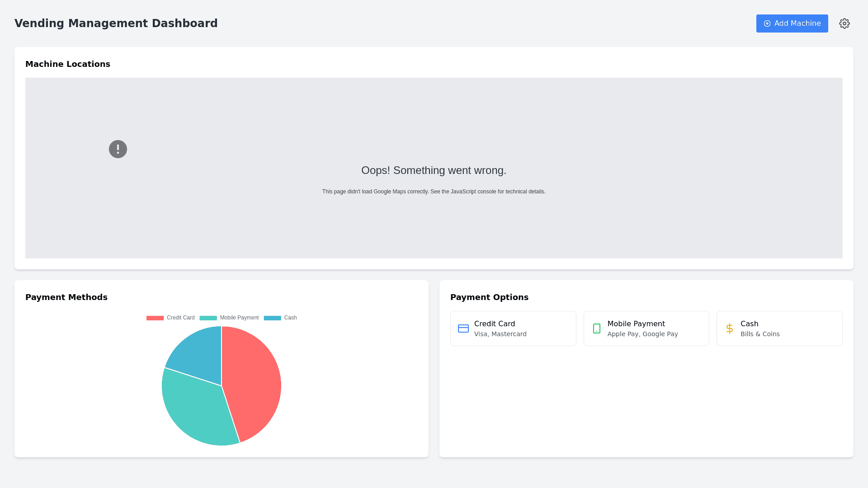The width and height of the screenshot is (868, 488).
Task: Open settings via the gear icon
Action: [x=844, y=23]
